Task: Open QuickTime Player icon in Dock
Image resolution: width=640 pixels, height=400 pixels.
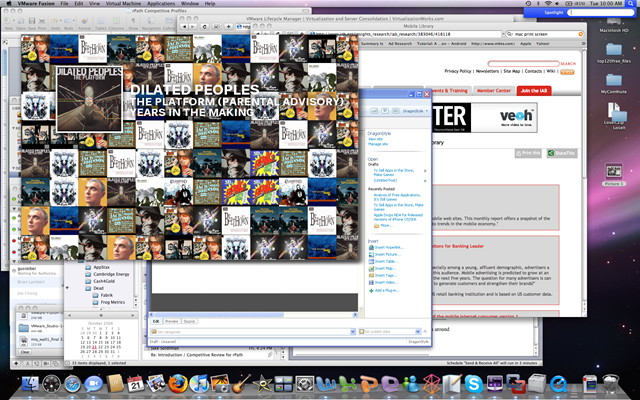Action: 558,384
